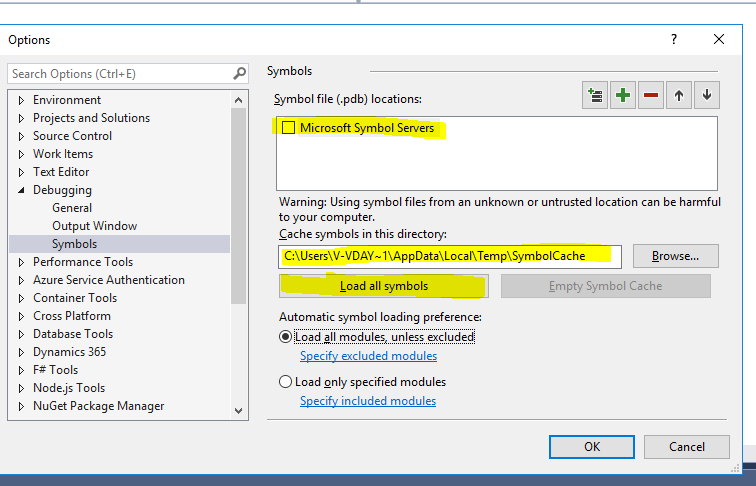Open Specify excluded modules link
756x486 pixels.
coord(368,356)
